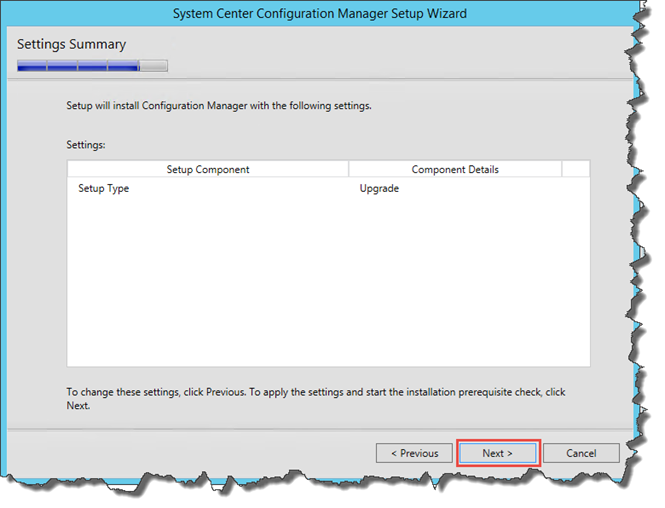Screen dimensions: 665x508
Task: Click the Setup Wizard window title bar
Action: (319, 13)
